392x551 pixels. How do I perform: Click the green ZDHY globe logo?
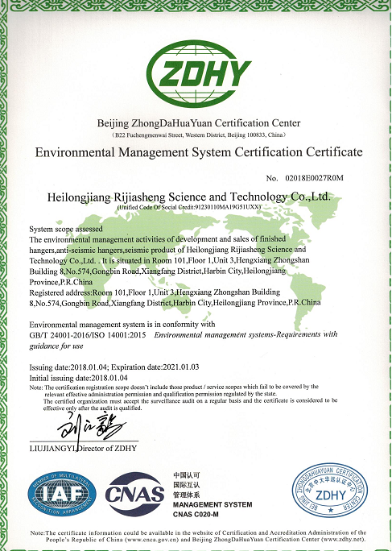pos(199,74)
